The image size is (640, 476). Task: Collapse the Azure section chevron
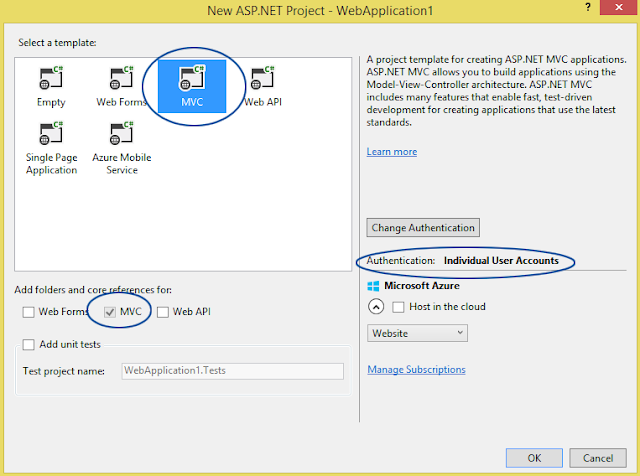pyautogui.click(x=376, y=307)
